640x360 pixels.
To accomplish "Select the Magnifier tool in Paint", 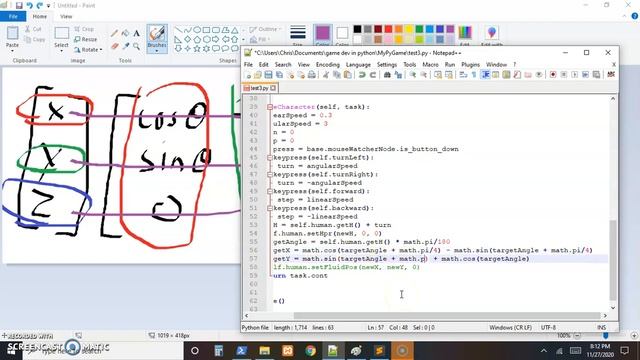I will click(x=136, y=47).
